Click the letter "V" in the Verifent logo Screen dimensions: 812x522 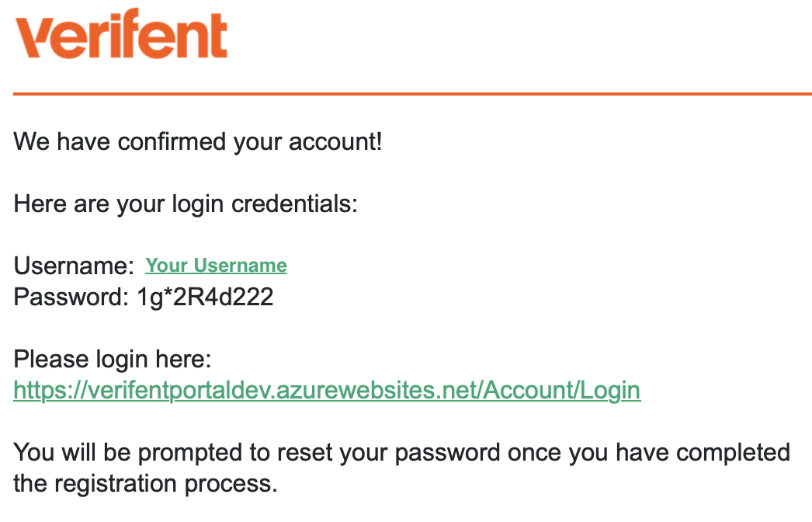coord(36,37)
